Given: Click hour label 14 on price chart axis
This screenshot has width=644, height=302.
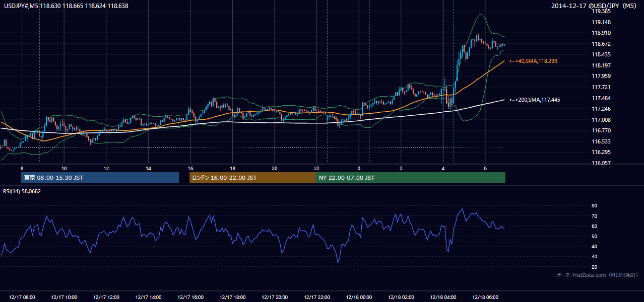Looking at the screenshot, I should point(148,168).
